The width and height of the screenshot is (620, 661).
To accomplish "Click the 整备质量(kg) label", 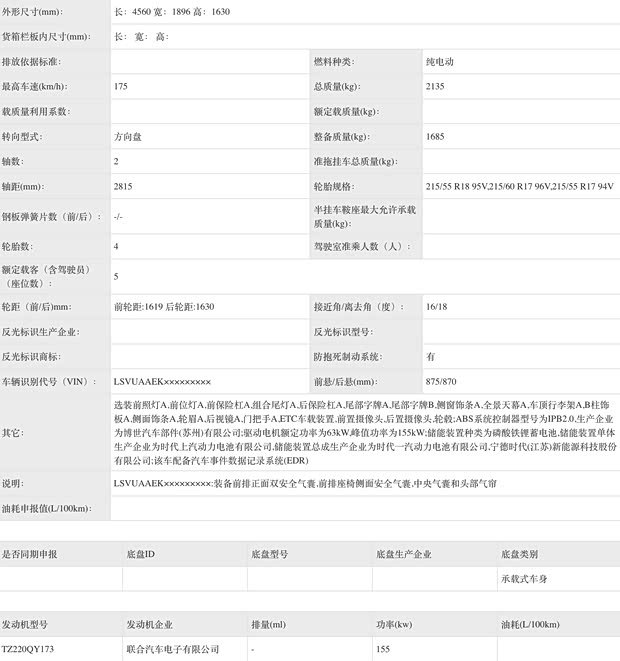I will (x=342, y=137).
